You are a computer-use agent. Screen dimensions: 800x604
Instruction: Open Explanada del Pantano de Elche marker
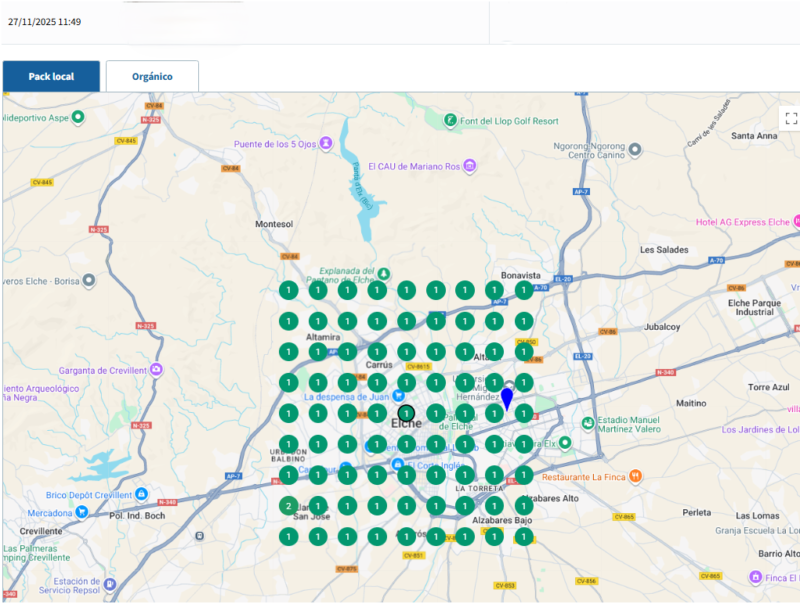point(384,274)
